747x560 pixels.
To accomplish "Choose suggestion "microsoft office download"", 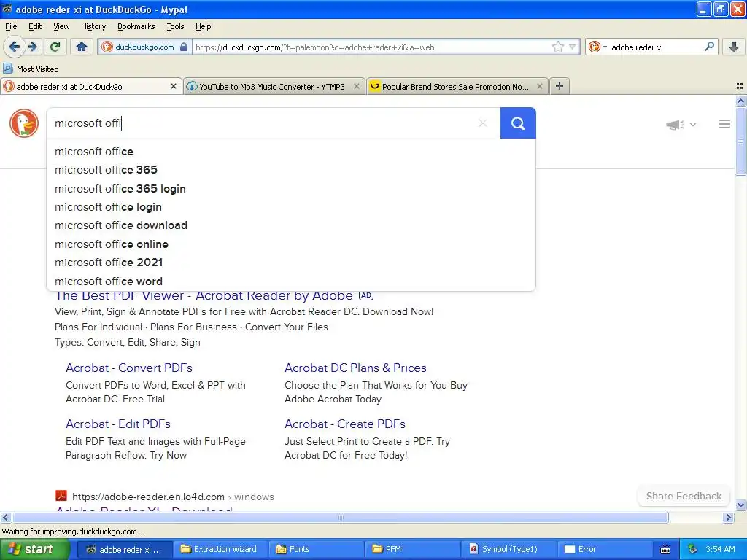I will pos(290,225).
